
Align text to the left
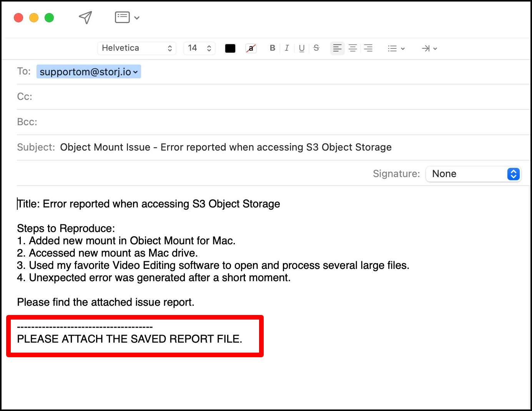337,48
